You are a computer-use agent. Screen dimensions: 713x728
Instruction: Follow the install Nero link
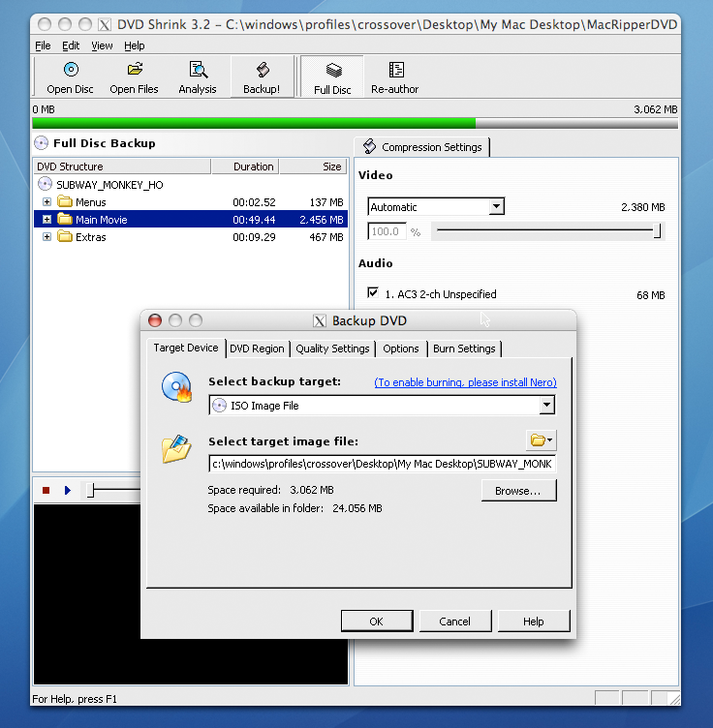[x=465, y=382]
